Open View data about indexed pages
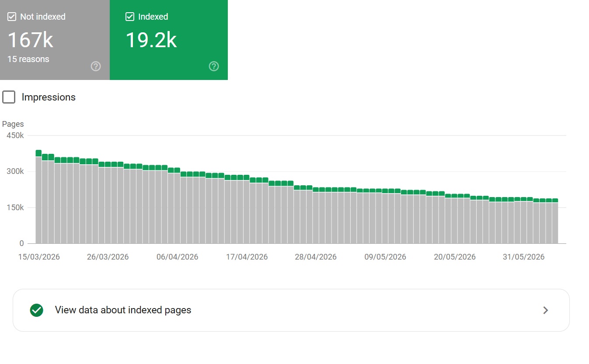Viewport: 589px width, 364px height. click(x=291, y=310)
